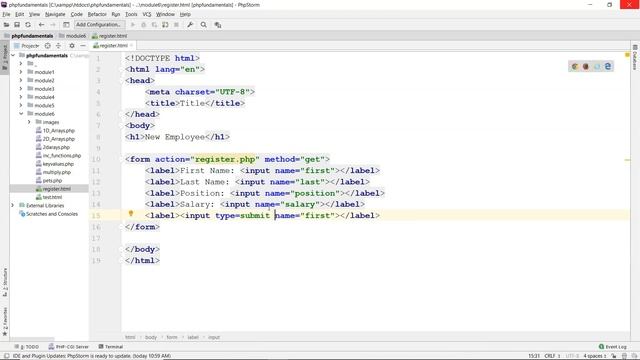Image resolution: width=640 pixels, height=360 pixels.
Task: Expand the images folder
Action: click(x=29, y=122)
